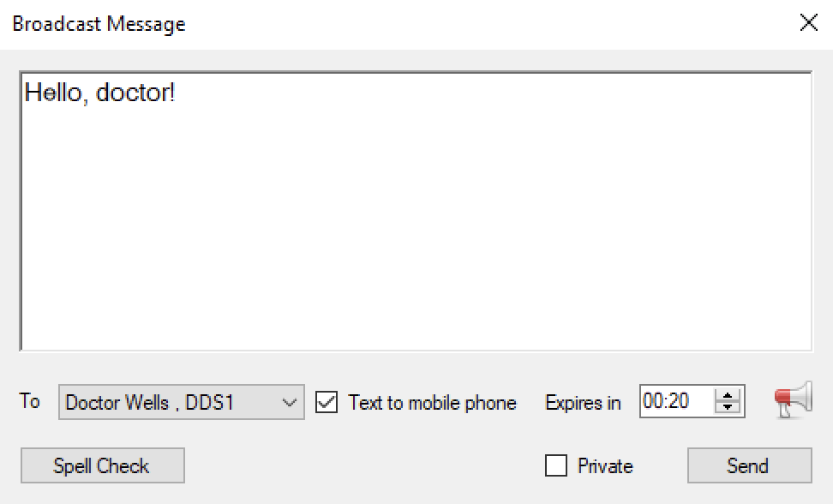Click the Private label text

pos(605,465)
